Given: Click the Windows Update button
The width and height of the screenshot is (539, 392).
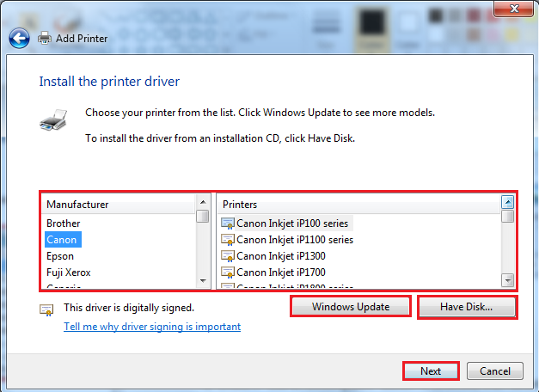Looking at the screenshot, I should click(351, 306).
